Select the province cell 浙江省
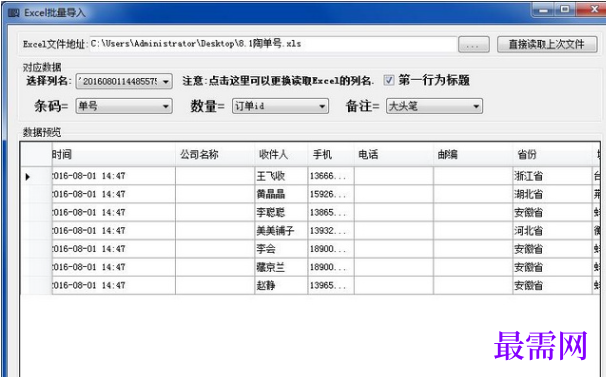The width and height of the screenshot is (606, 377). coord(553,176)
